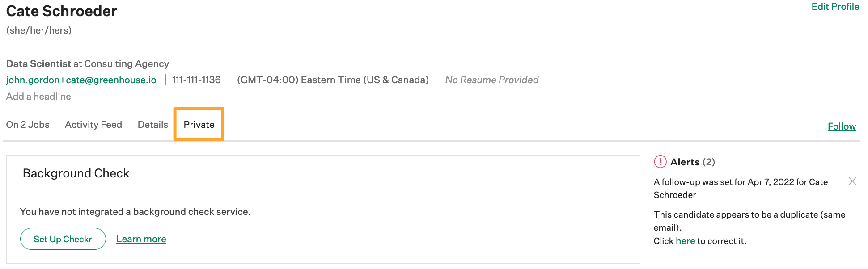Click the No Resume Provided text

492,80
